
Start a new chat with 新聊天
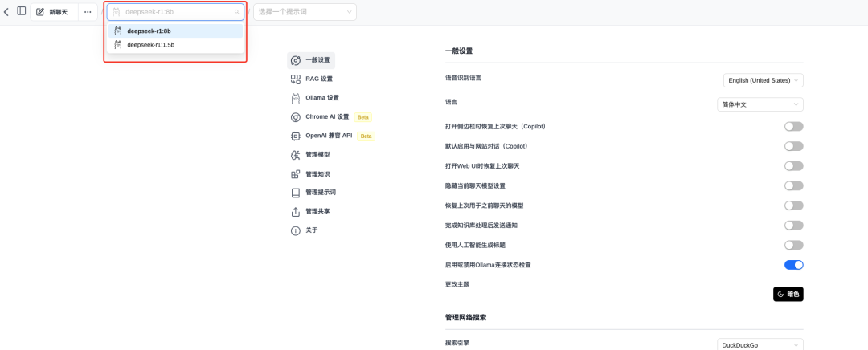55,11
